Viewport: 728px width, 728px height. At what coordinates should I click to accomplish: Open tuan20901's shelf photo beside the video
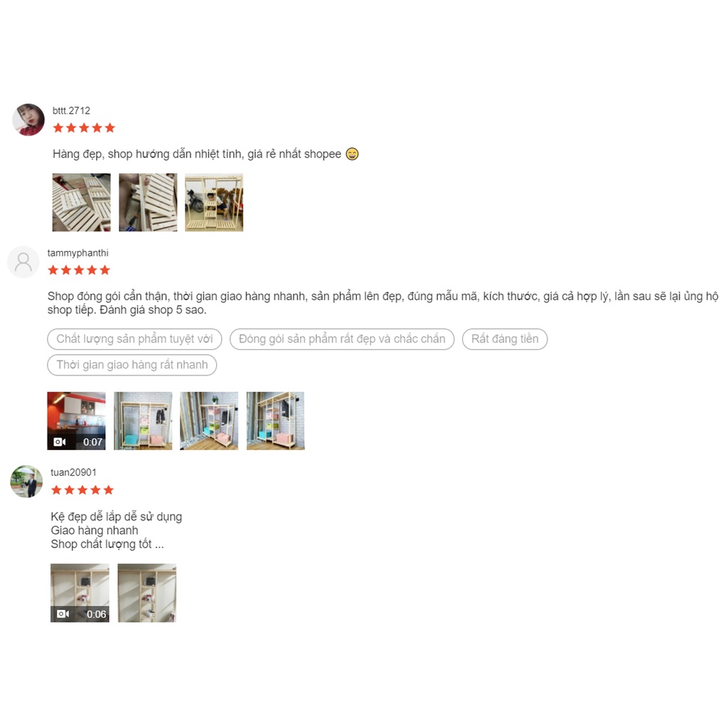coord(147,593)
